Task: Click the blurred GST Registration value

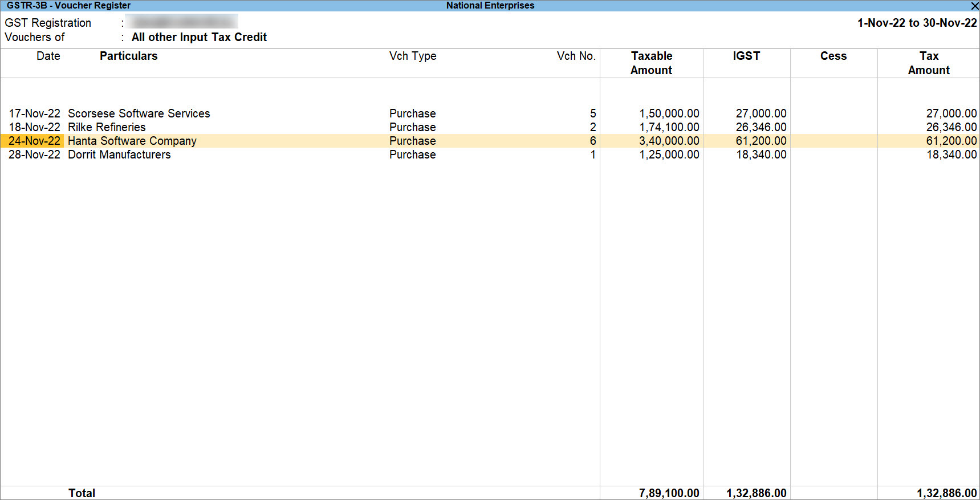Action: pos(182,22)
